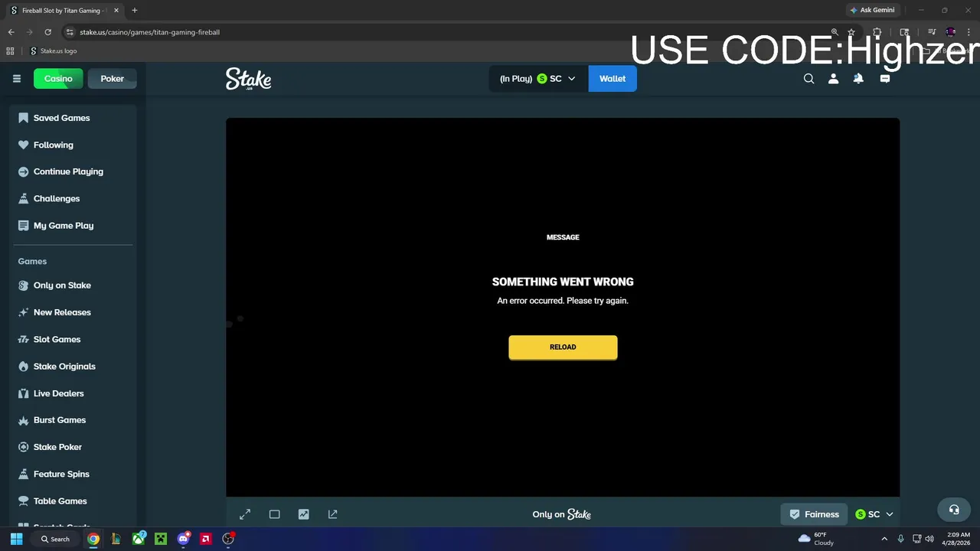Click the address bar URL
The width and height of the screenshot is (980, 551).
coord(149,32)
